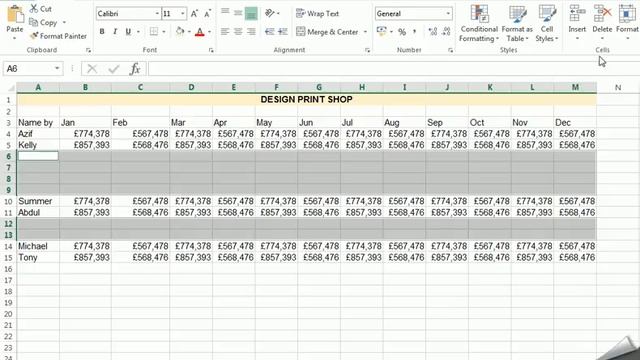640x360 pixels.
Task: Apply the Borders tool
Action: tap(153, 31)
